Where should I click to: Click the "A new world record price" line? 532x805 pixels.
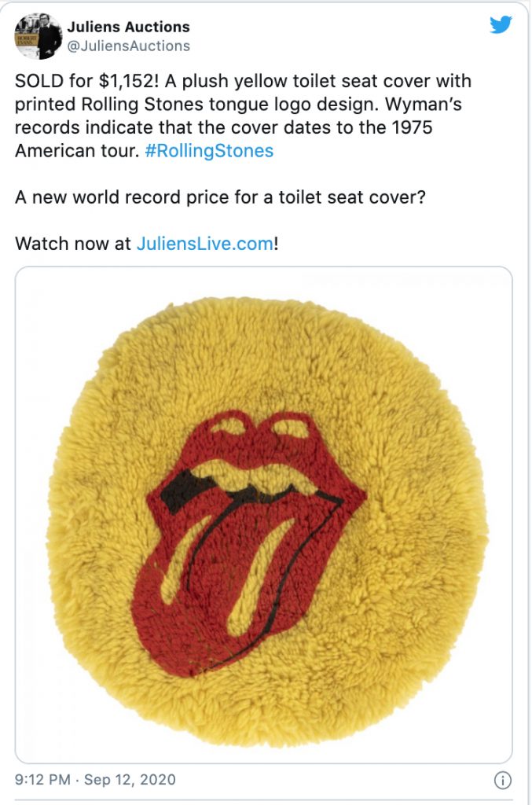coord(220,197)
